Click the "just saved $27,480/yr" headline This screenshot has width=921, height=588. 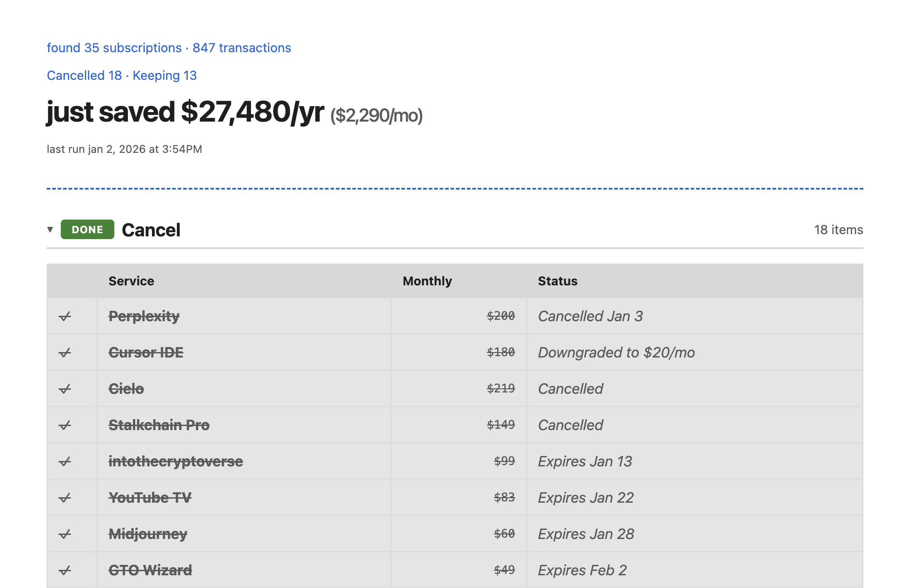185,112
